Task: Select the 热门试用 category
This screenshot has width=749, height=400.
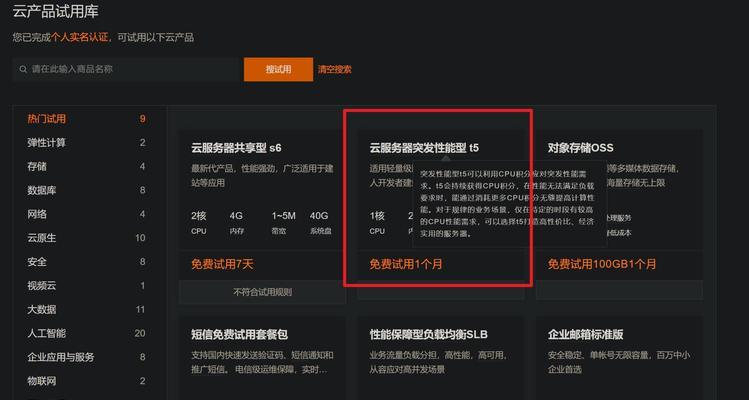Action: click(x=46, y=119)
